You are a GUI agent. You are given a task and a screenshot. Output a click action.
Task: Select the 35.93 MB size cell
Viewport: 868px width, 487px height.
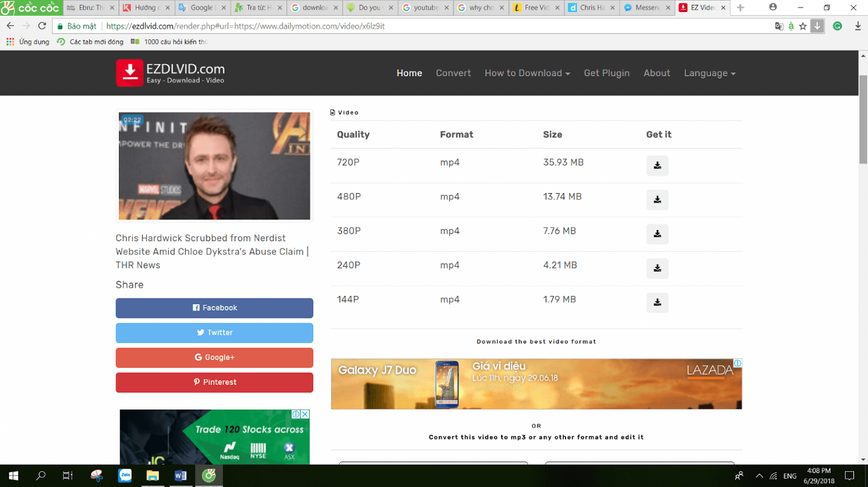(563, 163)
